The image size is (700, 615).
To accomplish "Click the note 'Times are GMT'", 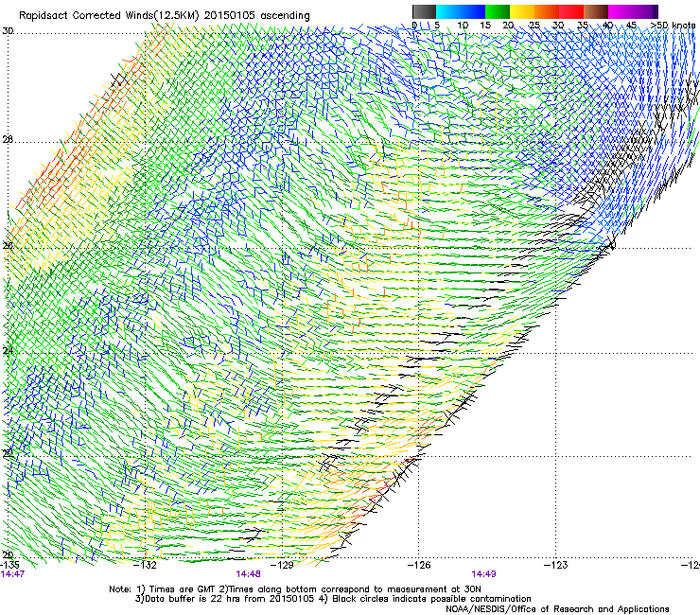I will (x=183, y=589).
